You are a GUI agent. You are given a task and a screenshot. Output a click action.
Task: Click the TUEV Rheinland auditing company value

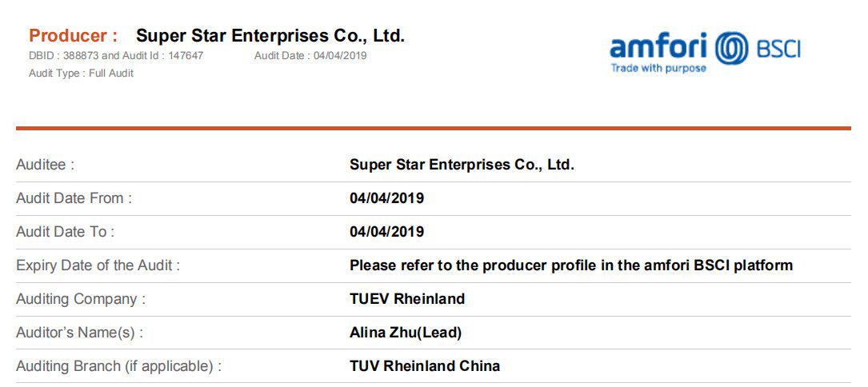coord(406,299)
